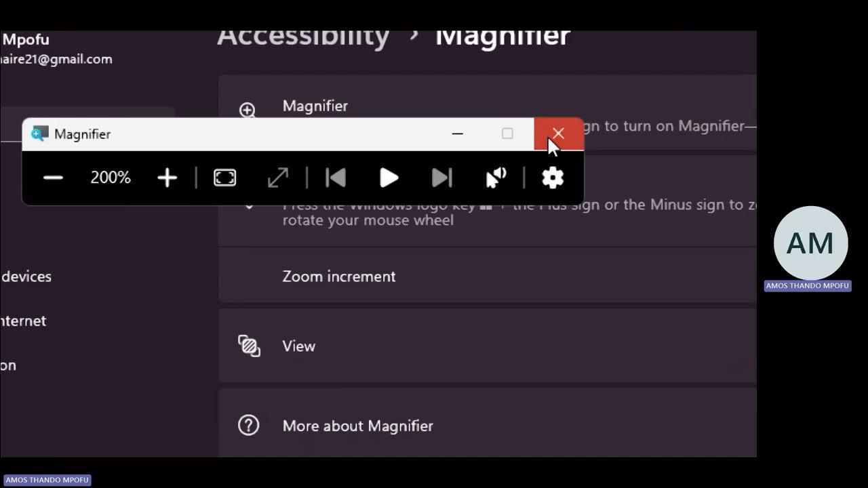Image resolution: width=868 pixels, height=488 pixels.
Task: Select the read from here cursor-speaker icon
Action: [x=496, y=178]
